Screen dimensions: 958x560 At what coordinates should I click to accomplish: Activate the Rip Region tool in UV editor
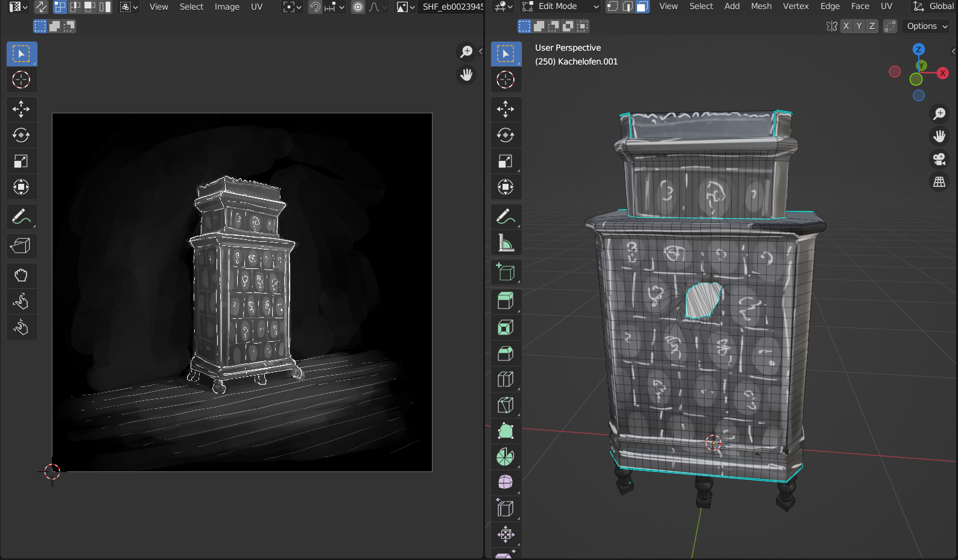21,246
